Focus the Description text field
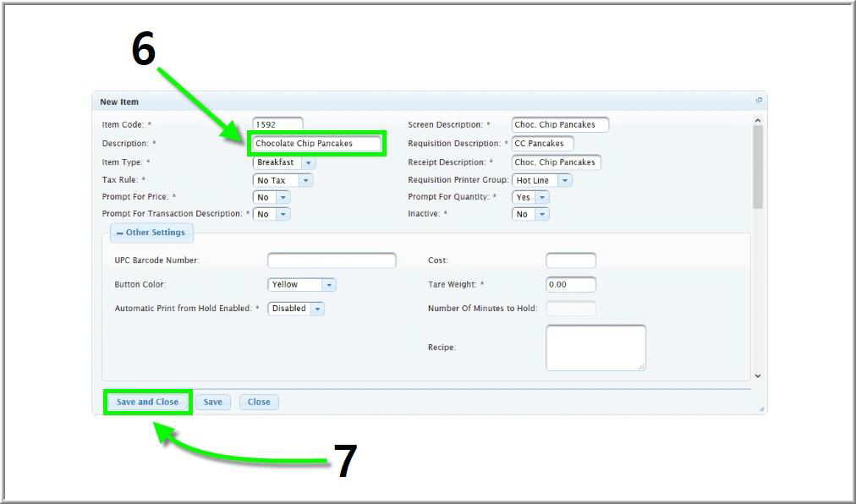 (x=317, y=144)
